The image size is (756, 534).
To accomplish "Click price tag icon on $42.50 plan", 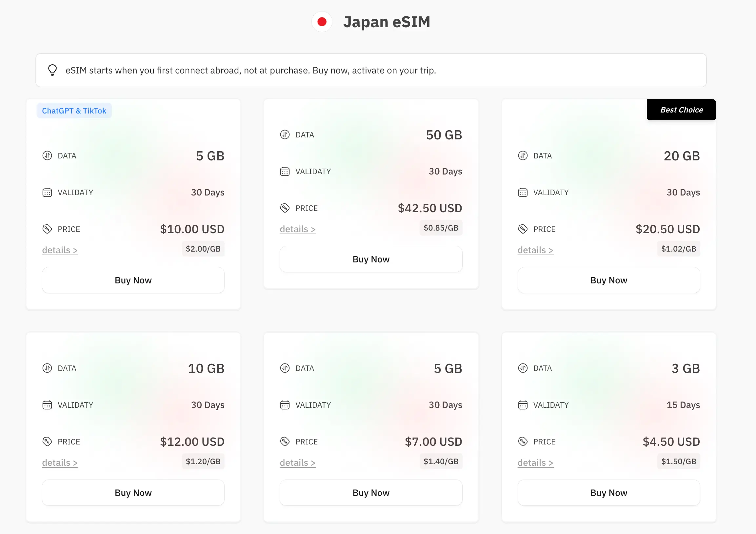I will click(x=285, y=208).
